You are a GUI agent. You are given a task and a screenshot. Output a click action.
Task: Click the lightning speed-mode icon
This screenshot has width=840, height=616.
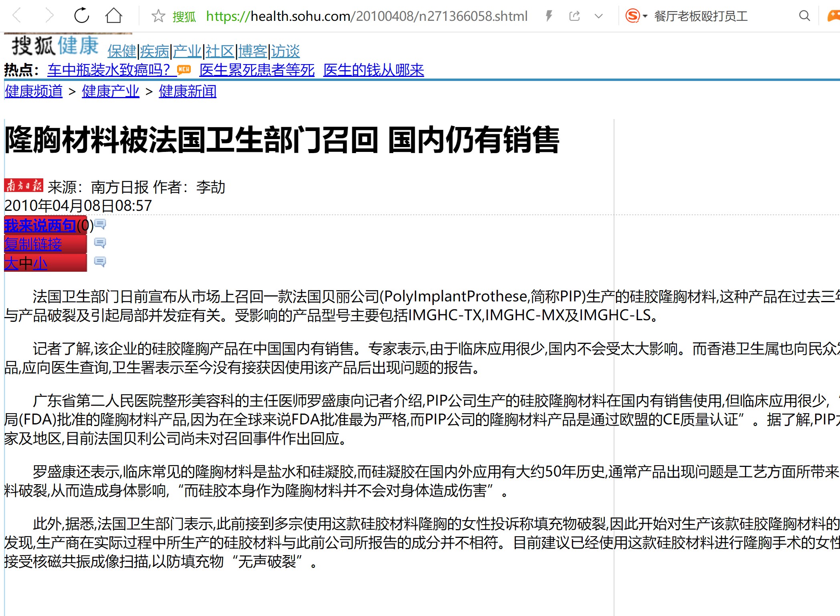tap(549, 16)
